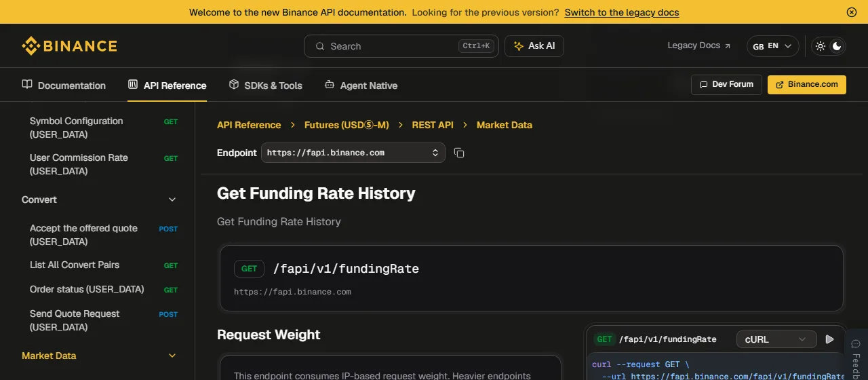
Task: Visit the Dev Forum
Action: click(x=726, y=84)
